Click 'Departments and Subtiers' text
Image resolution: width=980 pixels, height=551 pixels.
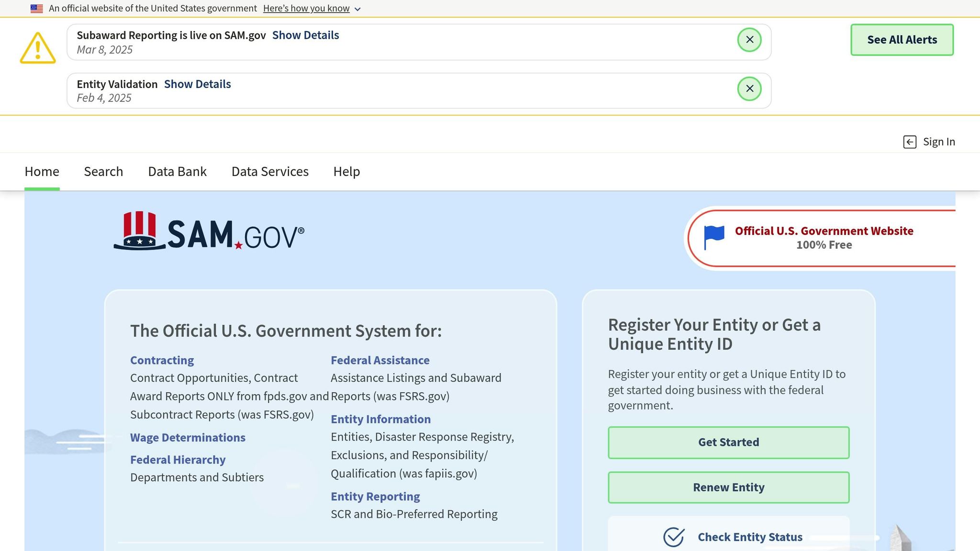click(x=197, y=478)
